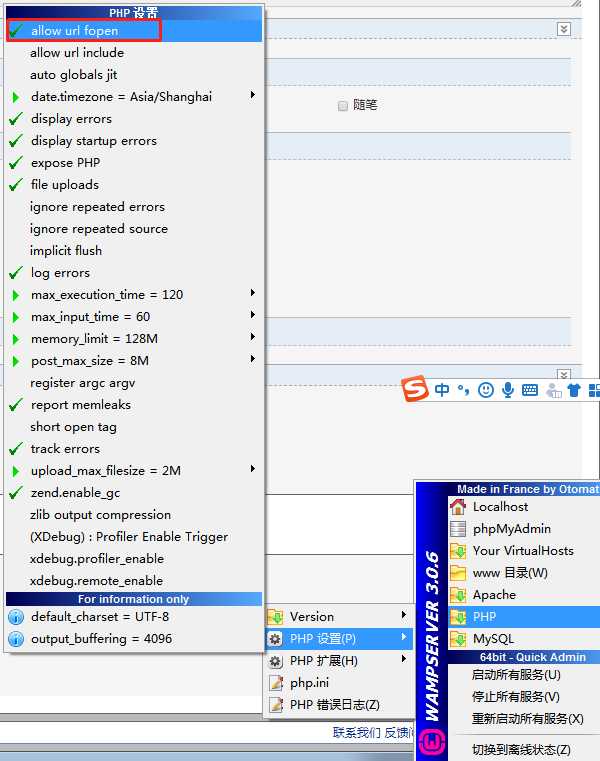Click 切换到离线状态(Z)
This screenshot has height=761, width=600.
[521, 749]
